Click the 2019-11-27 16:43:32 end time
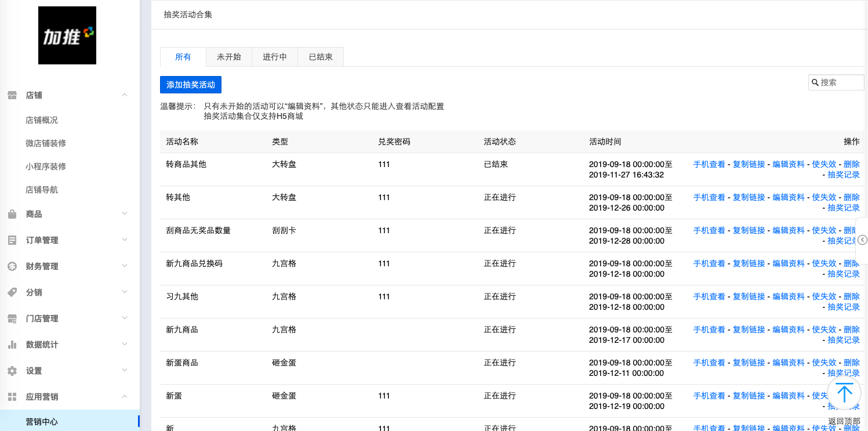Viewport: 868px width, 431px height. point(626,175)
